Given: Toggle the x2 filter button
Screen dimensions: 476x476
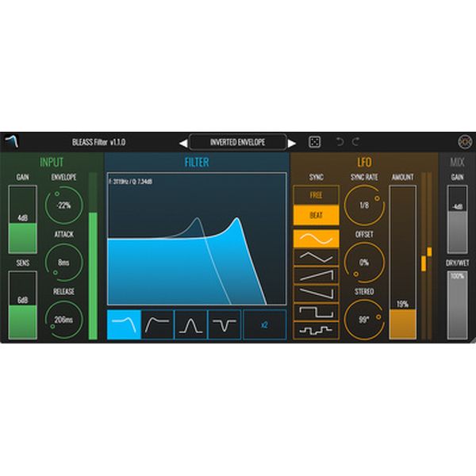Looking at the screenshot, I should coord(264,324).
